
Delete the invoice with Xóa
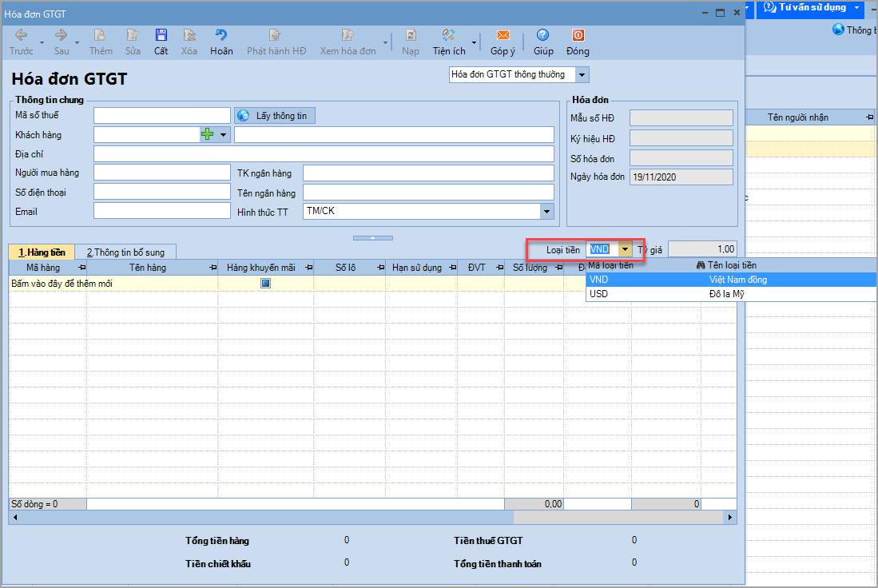(x=189, y=42)
